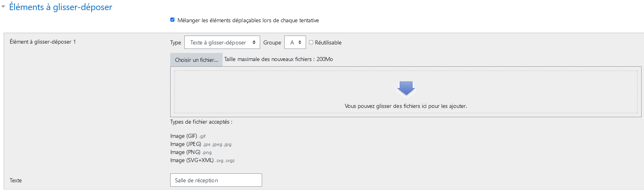Click the up-down arrows of the Groupe select
The width and height of the screenshot is (644, 192).
tap(300, 42)
